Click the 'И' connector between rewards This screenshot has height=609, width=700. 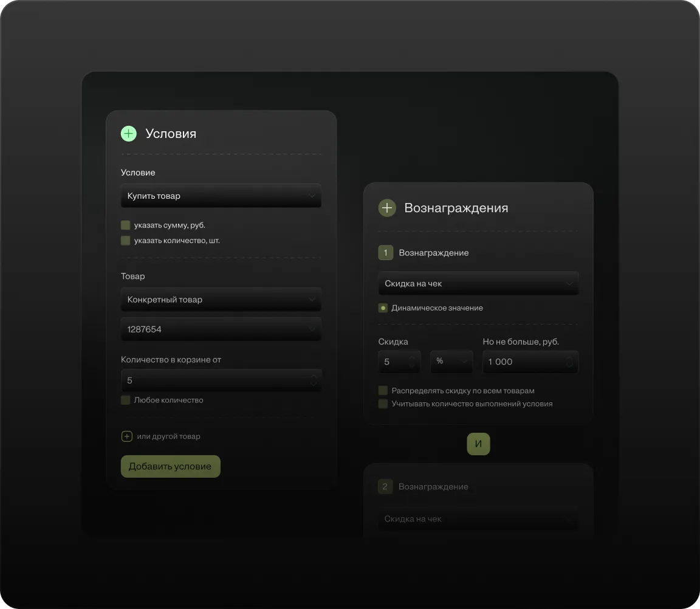click(478, 444)
